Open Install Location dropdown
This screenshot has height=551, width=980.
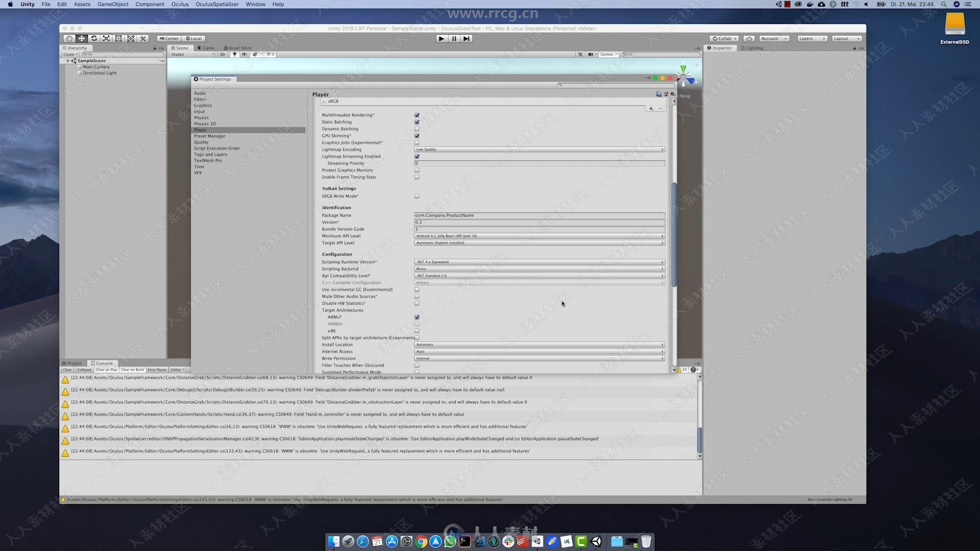pos(540,344)
